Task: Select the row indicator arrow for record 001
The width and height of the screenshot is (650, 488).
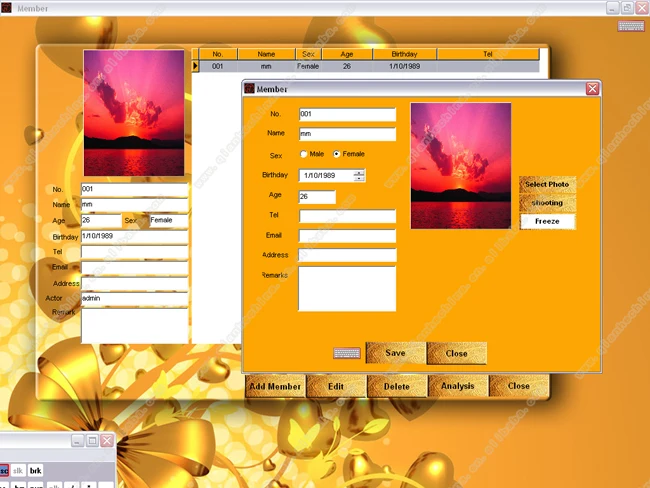Action: (195, 66)
